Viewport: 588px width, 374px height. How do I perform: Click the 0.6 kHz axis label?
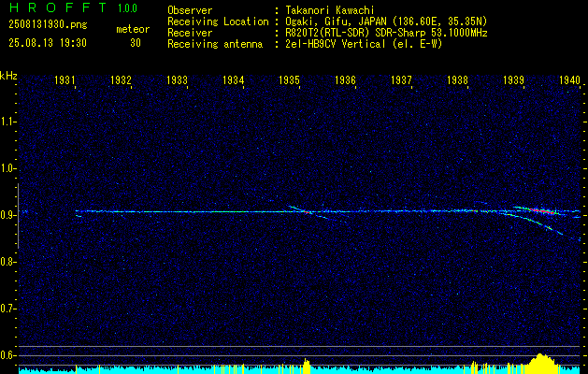click(x=7, y=355)
